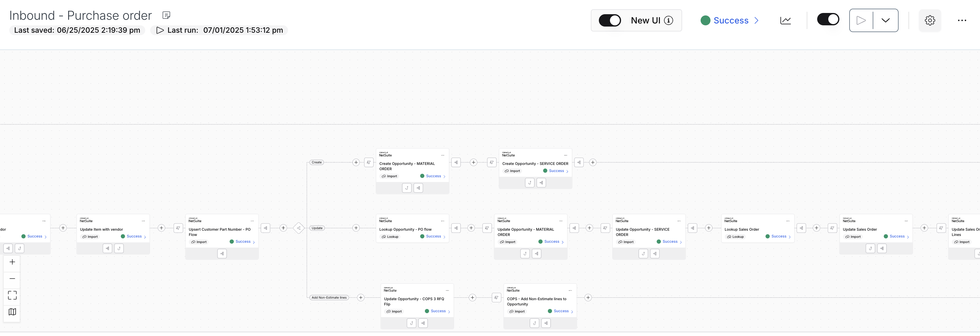980x336 pixels.
Task: Toggle the New UI switch
Action: pyautogui.click(x=609, y=20)
